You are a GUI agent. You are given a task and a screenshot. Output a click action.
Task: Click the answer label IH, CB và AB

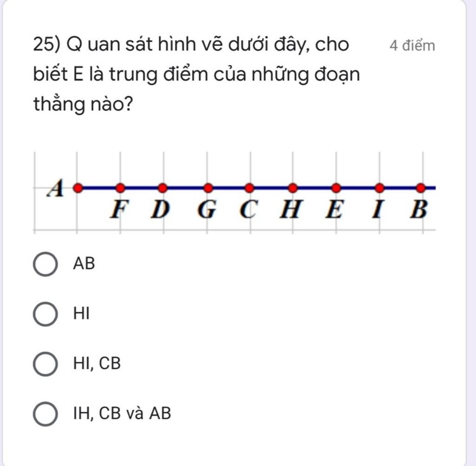[x=122, y=413]
